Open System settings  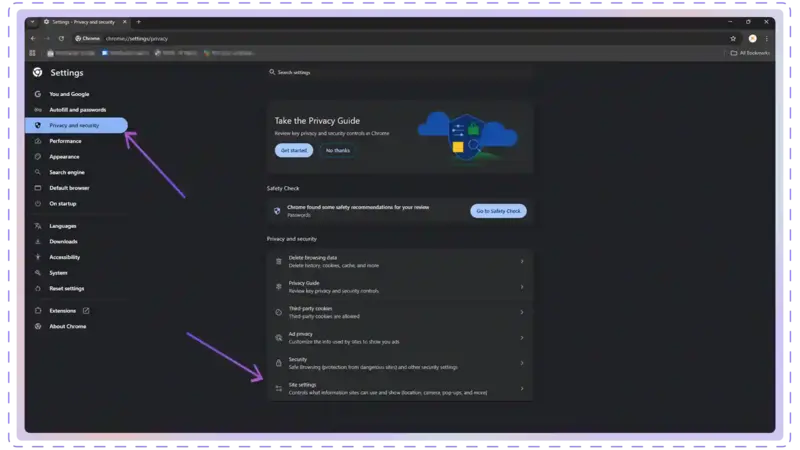pos(58,273)
